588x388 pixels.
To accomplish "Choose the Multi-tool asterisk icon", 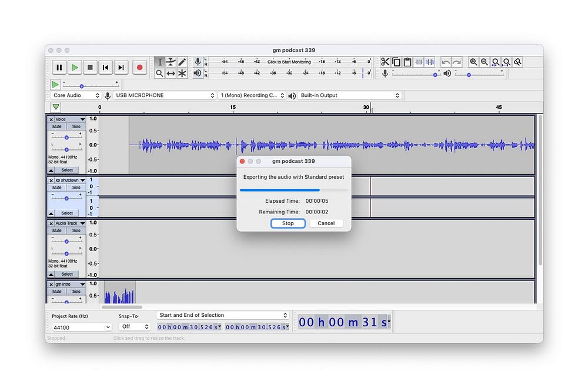I will 182,73.
